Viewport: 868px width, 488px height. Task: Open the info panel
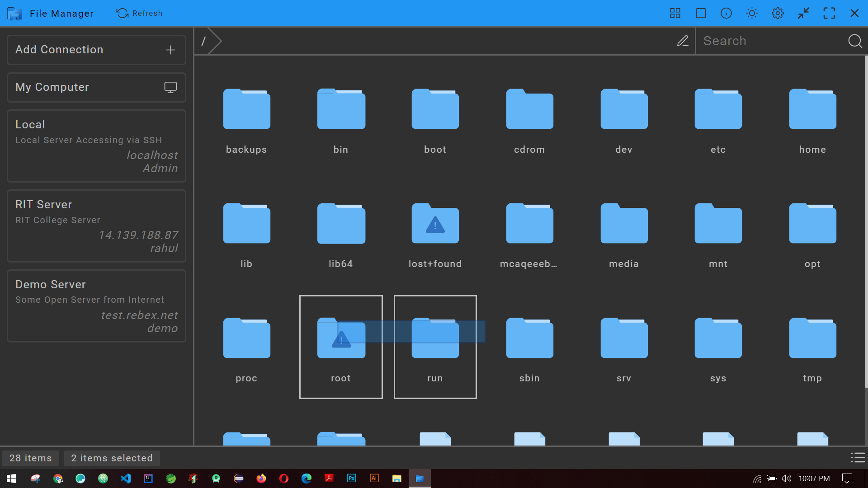coord(726,13)
